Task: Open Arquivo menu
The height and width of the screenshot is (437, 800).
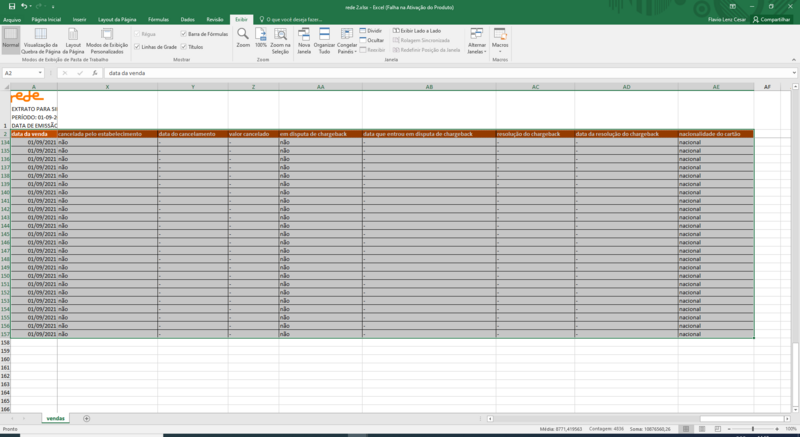Action: (12, 19)
